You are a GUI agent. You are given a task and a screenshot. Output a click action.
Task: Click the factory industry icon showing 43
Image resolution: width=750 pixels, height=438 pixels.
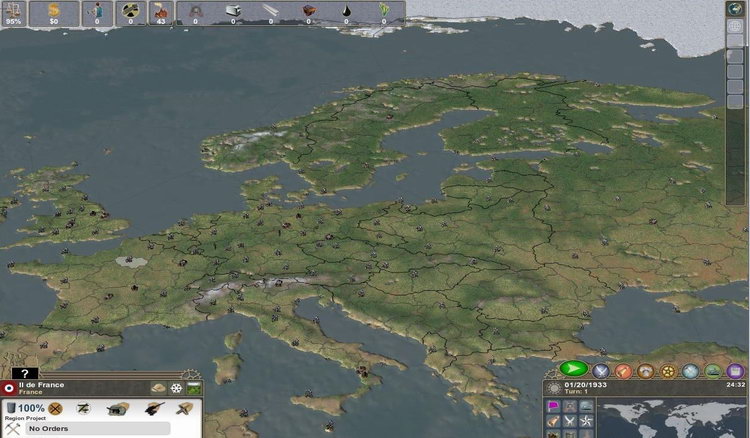point(161,13)
